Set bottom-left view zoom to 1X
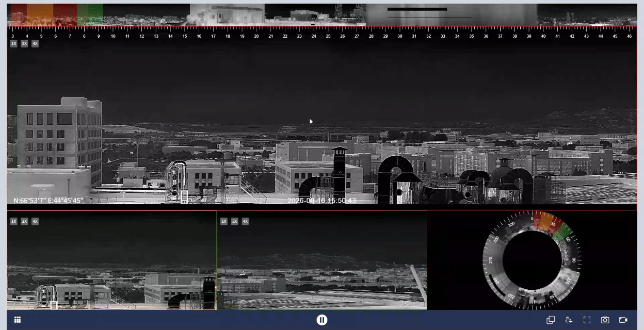This screenshot has height=330, width=644. (13, 221)
